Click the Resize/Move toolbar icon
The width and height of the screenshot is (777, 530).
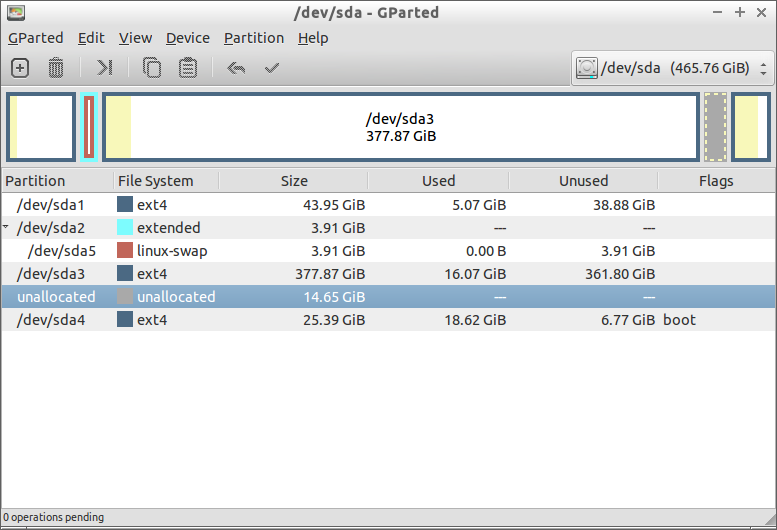(104, 68)
